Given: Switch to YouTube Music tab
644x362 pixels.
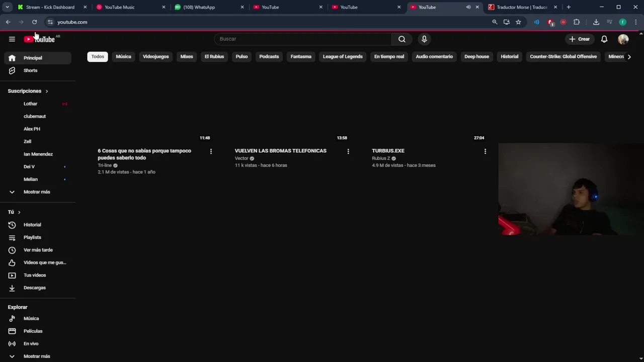Looking at the screenshot, I should click(128, 7).
